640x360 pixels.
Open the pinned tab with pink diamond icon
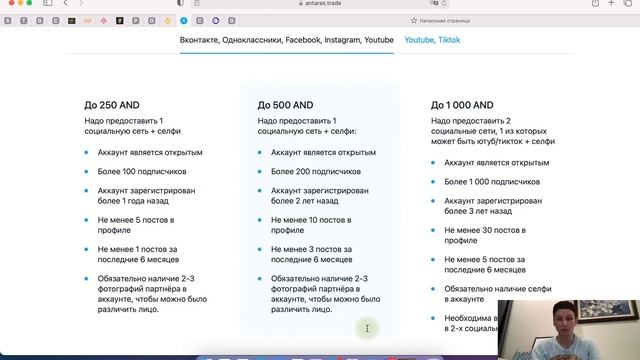click(104, 20)
